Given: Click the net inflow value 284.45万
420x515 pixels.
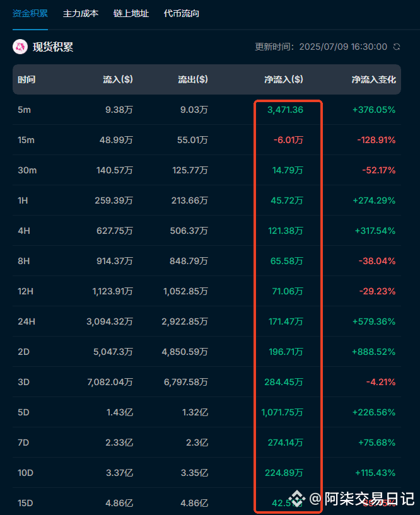Looking at the screenshot, I should coord(284,382).
